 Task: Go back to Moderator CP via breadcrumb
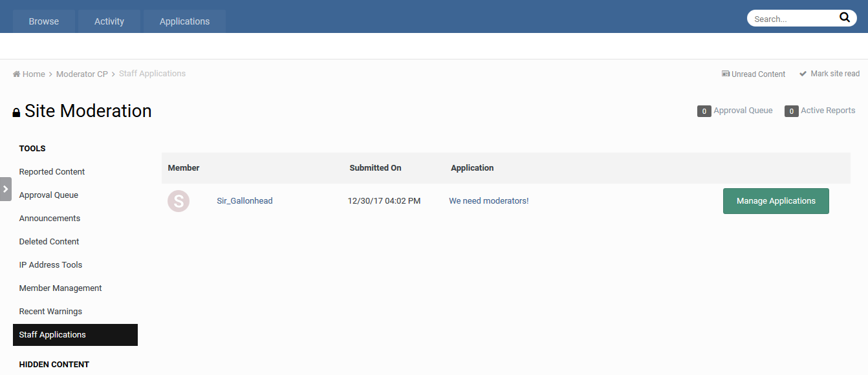(x=81, y=73)
